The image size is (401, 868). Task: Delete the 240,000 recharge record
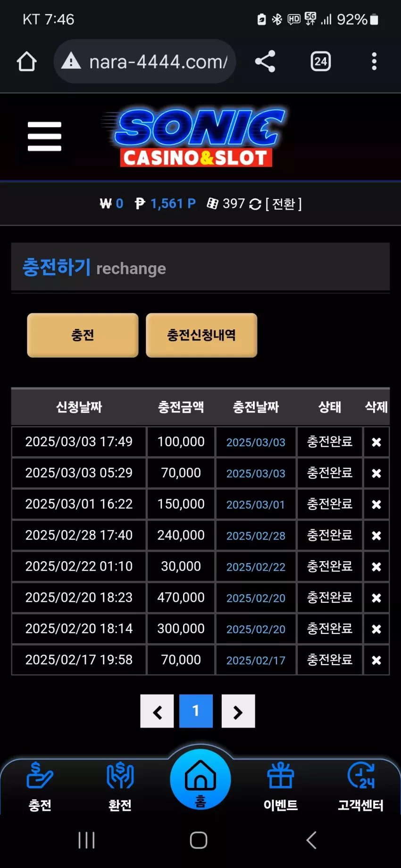click(x=376, y=535)
